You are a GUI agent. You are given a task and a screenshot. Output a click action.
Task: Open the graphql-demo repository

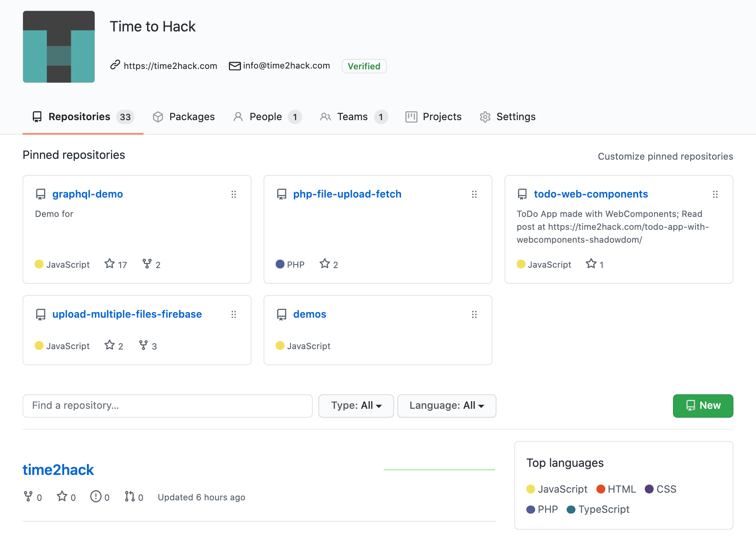(87, 194)
